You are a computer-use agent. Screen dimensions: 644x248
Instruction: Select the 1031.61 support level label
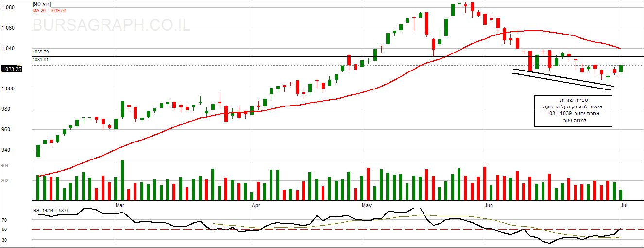[x=41, y=59]
